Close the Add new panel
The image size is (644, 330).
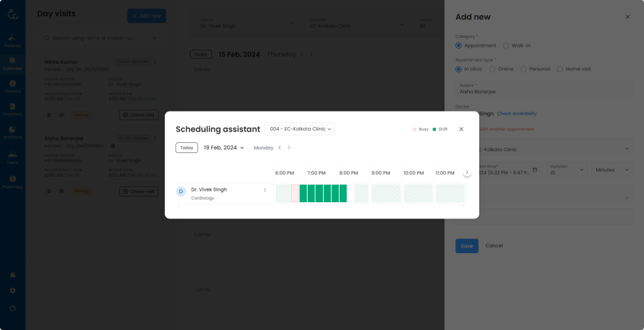(x=627, y=17)
